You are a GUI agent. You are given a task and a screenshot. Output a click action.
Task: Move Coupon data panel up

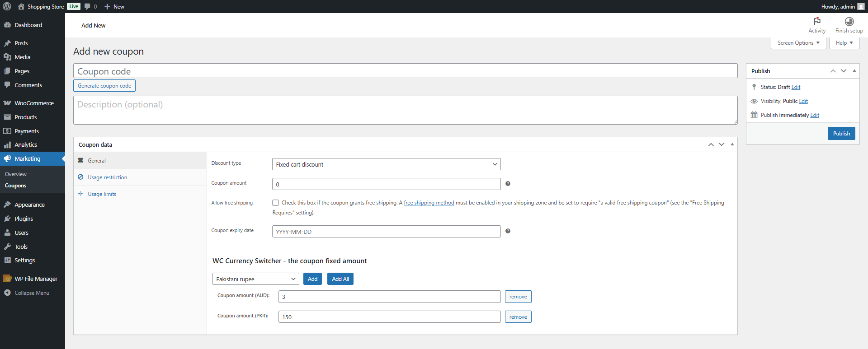pyautogui.click(x=711, y=144)
